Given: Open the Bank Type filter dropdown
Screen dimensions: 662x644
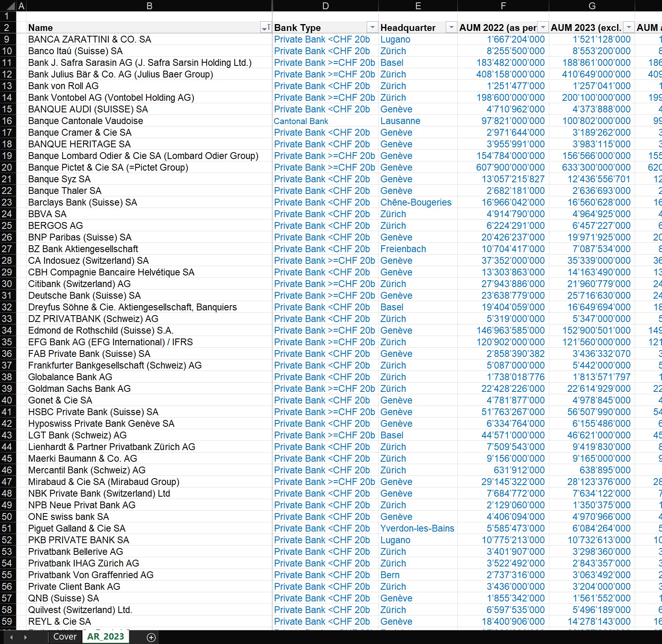Looking at the screenshot, I should [x=372, y=27].
